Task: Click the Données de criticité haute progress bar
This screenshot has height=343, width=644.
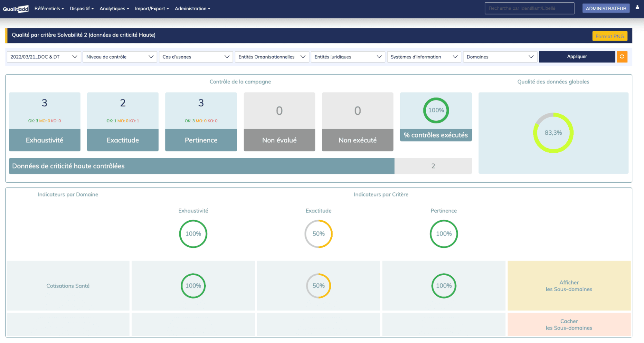Action: pyautogui.click(x=202, y=166)
